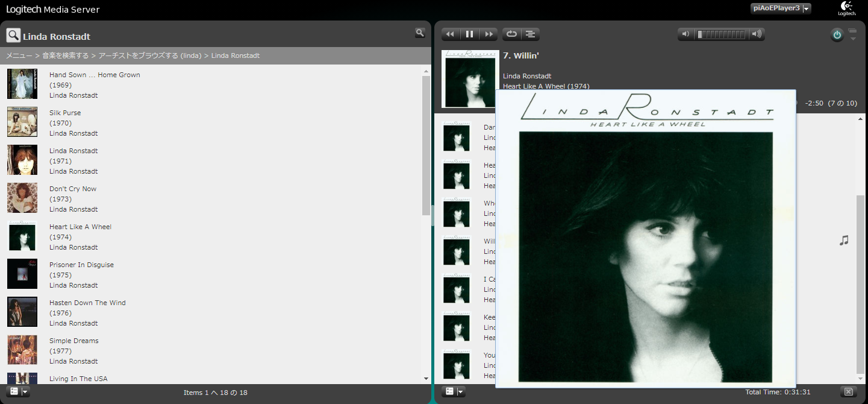Toggle shuffle playlist mode

(x=530, y=34)
